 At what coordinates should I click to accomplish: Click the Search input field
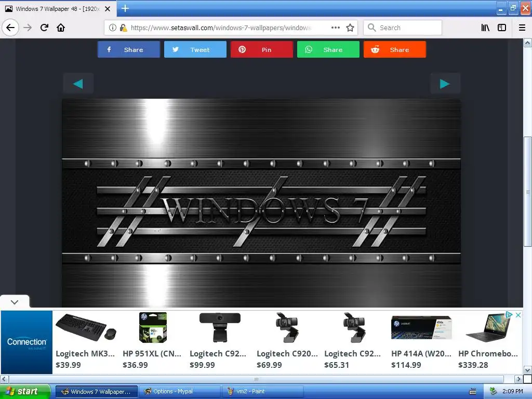pyautogui.click(x=403, y=28)
